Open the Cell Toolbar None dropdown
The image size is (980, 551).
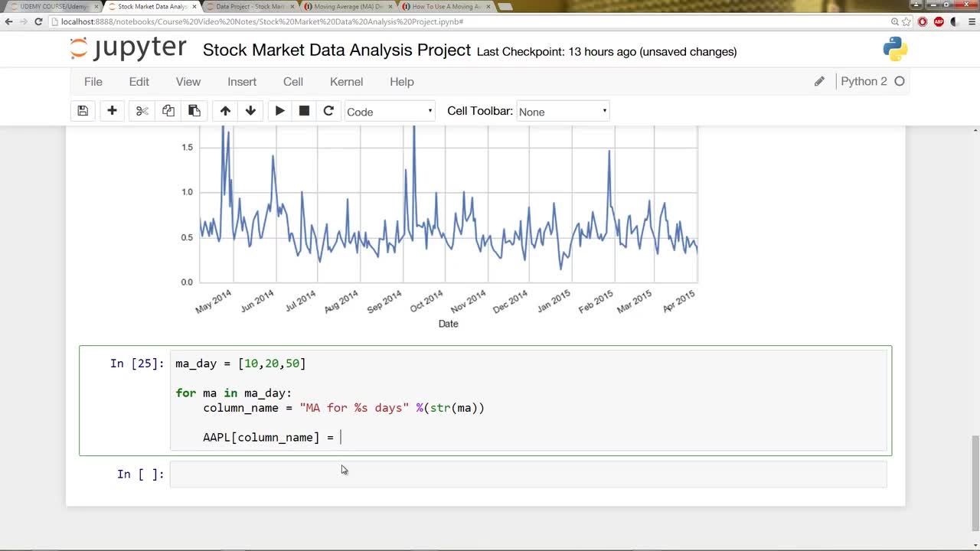[563, 112]
